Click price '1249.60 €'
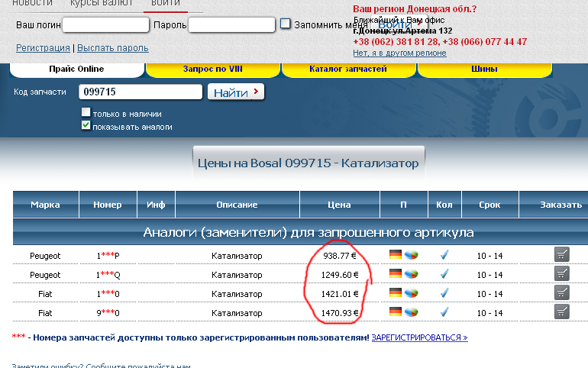This screenshot has height=368, width=588. pos(340,275)
